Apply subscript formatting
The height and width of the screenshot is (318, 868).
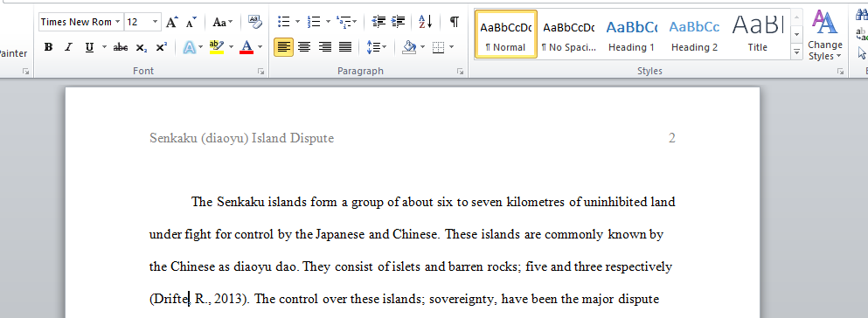pos(141,47)
